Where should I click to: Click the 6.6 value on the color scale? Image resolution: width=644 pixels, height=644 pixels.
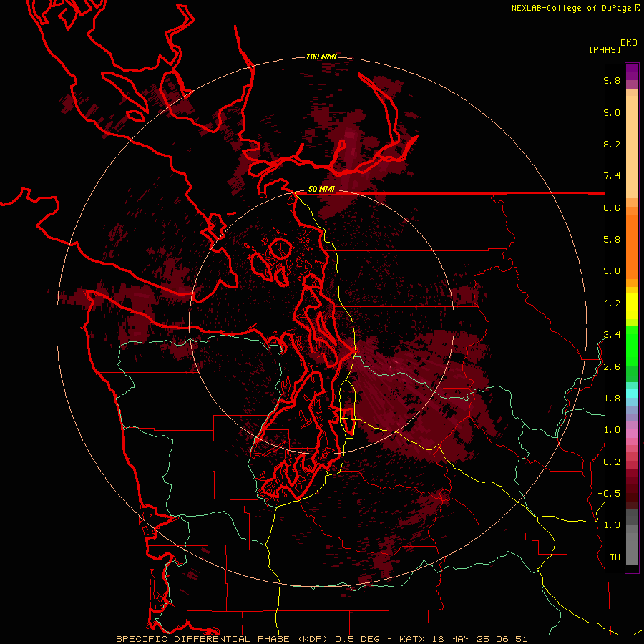coord(612,208)
